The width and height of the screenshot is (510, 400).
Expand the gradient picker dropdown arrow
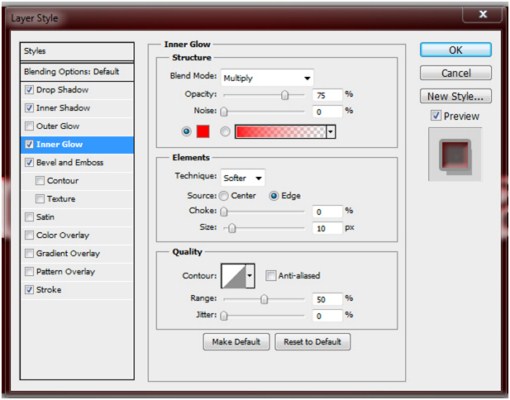[x=331, y=132]
